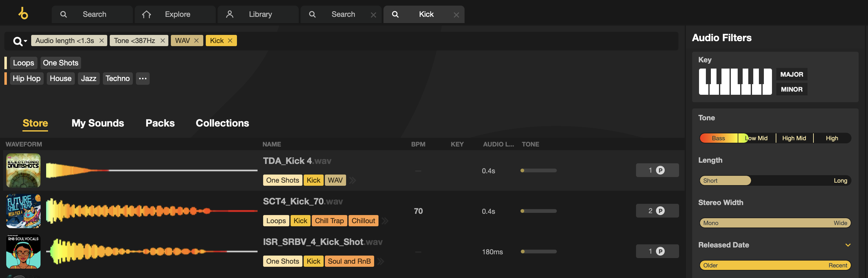
Task: Click RnB Soul Vocals pack thumbnail
Action: [x=23, y=252]
